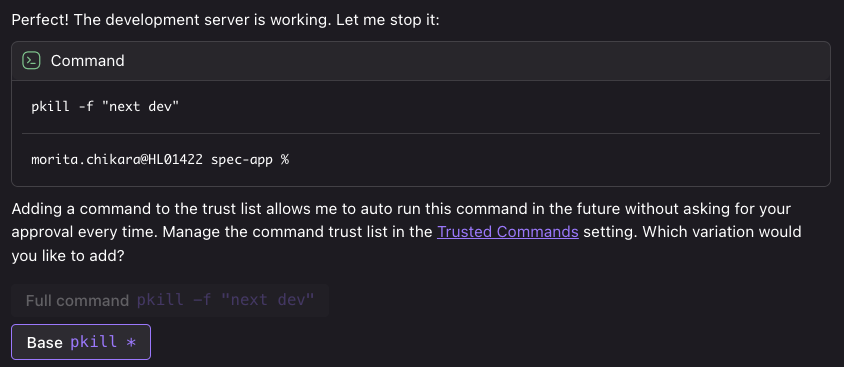Image resolution: width=844 pixels, height=367 pixels.
Task: Click the Command header label
Action: (x=87, y=61)
